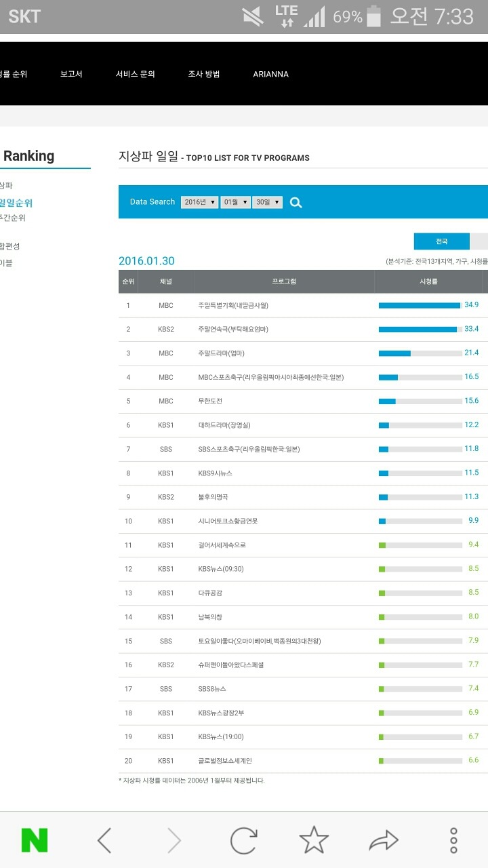The height and width of the screenshot is (868, 488).
Task: Open the 보고서 menu item
Action: pyautogui.click(x=71, y=74)
